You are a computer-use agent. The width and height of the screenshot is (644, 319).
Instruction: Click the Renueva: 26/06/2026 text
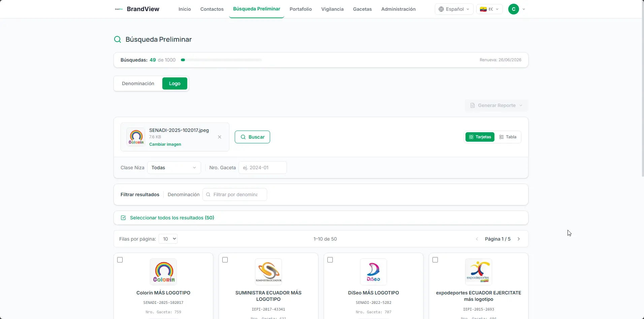pos(501,60)
